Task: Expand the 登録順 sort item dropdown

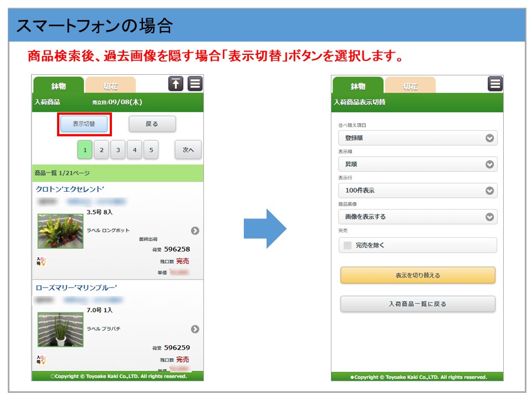Action: 417,138
